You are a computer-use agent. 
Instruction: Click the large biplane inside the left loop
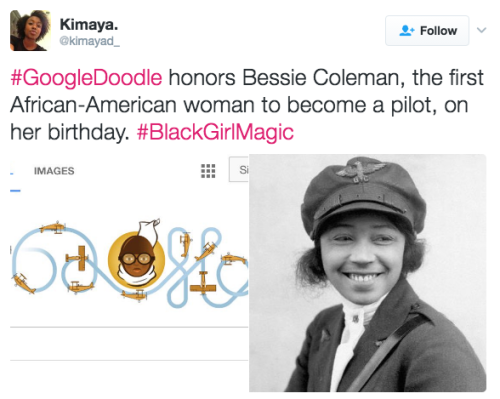pyautogui.click(x=78, y=258)
